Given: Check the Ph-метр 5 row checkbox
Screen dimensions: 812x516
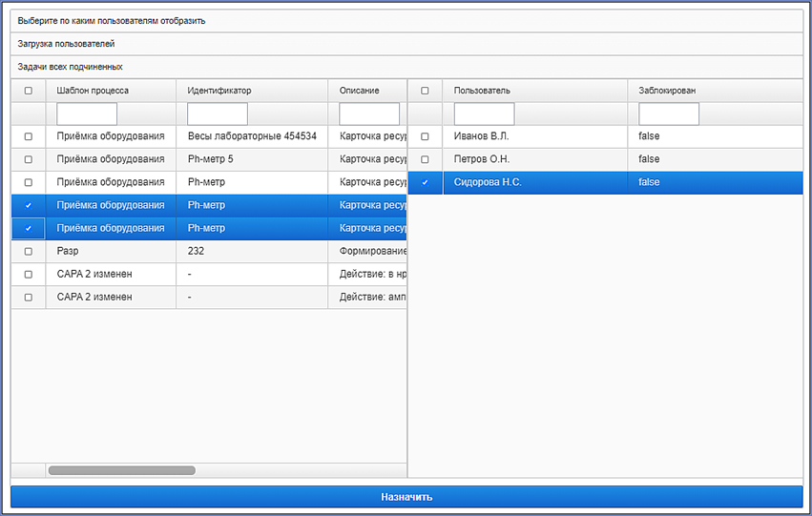Looking at the screenshot, I should (29, 159).
